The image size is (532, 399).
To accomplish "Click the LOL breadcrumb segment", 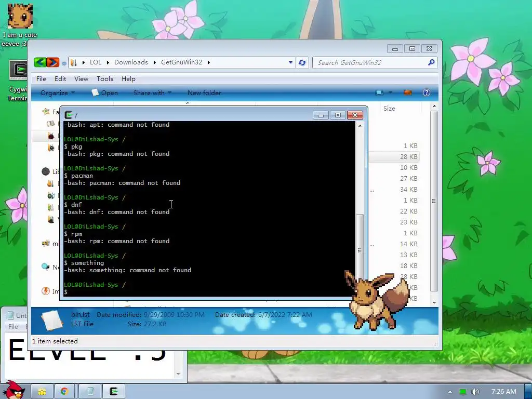I will pyautogui.click(x=96, y=62).
